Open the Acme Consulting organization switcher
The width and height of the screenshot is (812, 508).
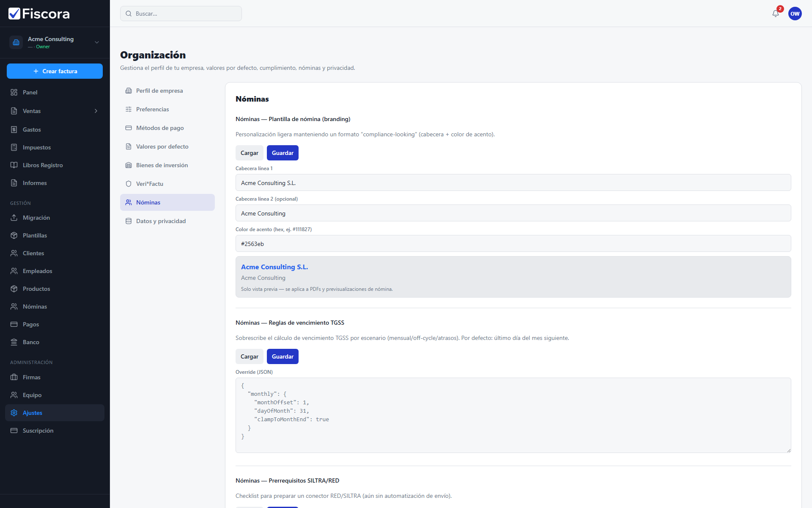pyautogui.click(x=55, y=42)
